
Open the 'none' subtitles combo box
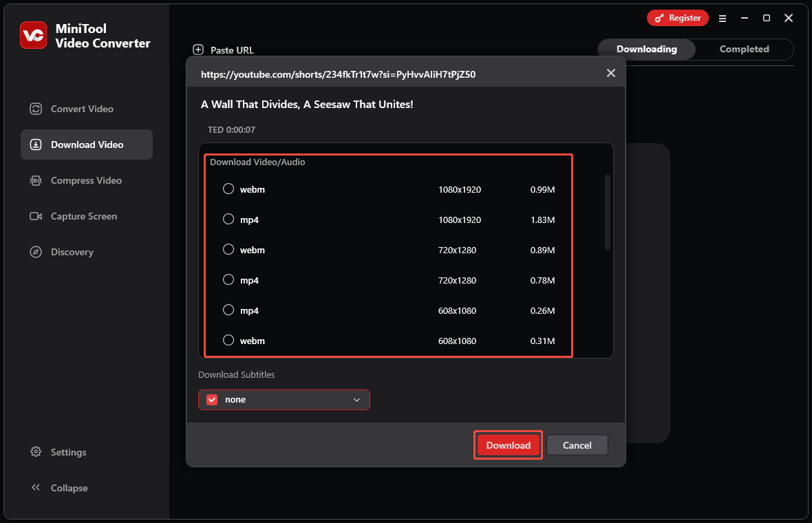tap(284, 400)
